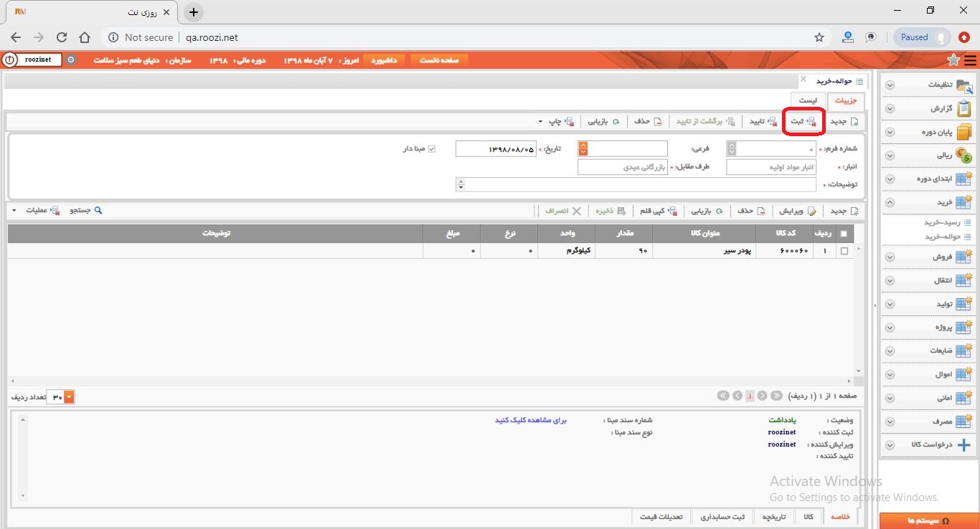
Task: Switch to the جزییات tab
Action: [846, 101]
